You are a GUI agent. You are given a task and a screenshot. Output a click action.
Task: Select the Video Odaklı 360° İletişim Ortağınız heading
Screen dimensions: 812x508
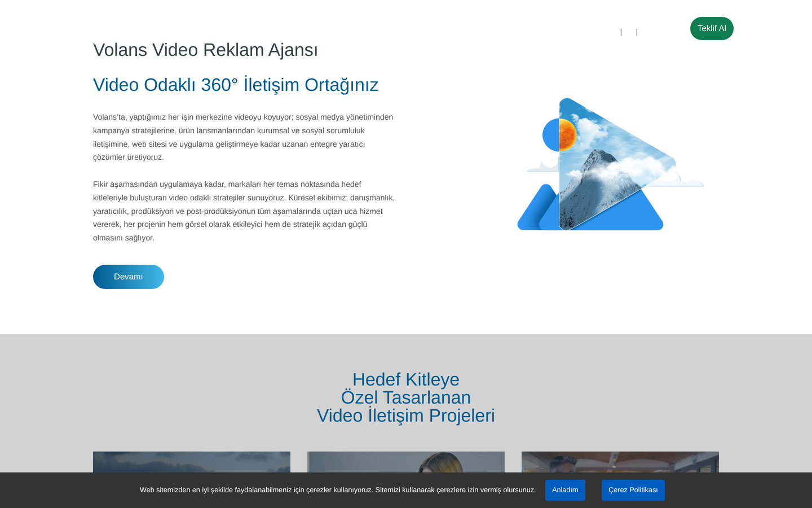[236, 85]
